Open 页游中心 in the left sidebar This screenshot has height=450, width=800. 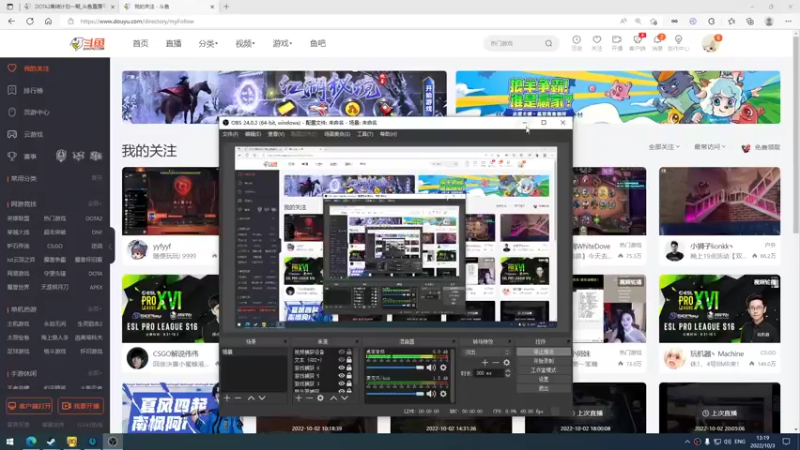coord(30,112)
